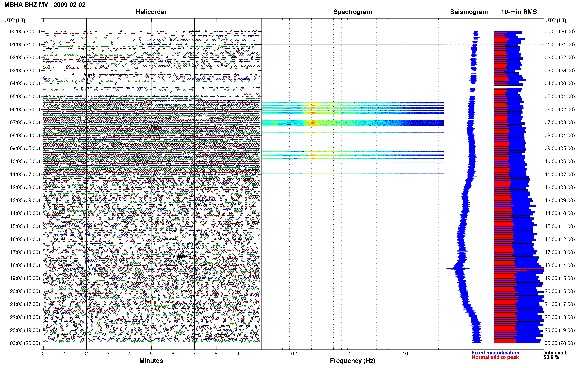Click the Seismogram panel heading
This screenshot has height=368, width=588.
tap(469, 12)
